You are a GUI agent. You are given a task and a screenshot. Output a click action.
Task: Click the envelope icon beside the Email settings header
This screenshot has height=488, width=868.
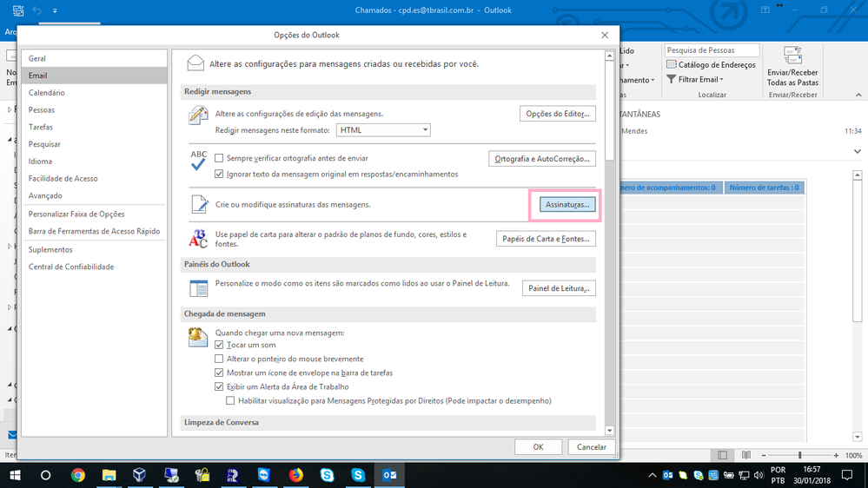click(195, 63)
